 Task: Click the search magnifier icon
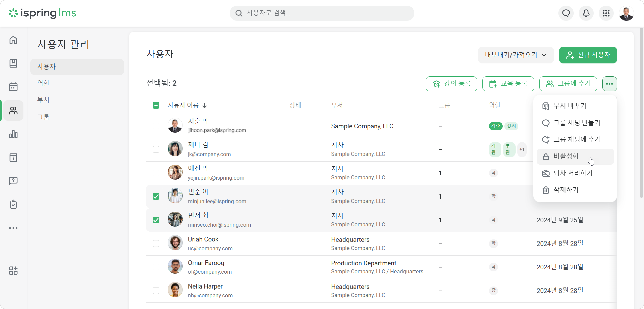click(x=239, y=13)
